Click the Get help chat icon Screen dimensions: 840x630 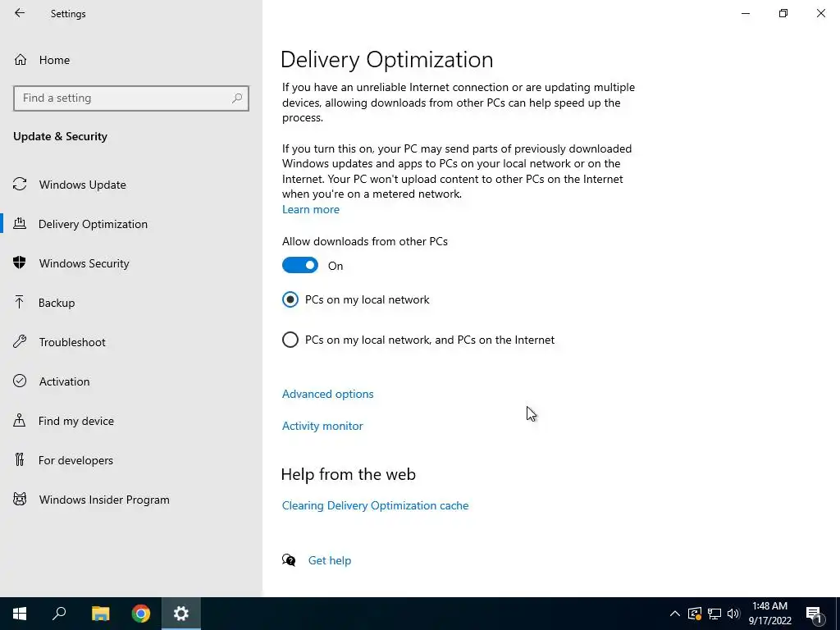click(x=289, y=560)
